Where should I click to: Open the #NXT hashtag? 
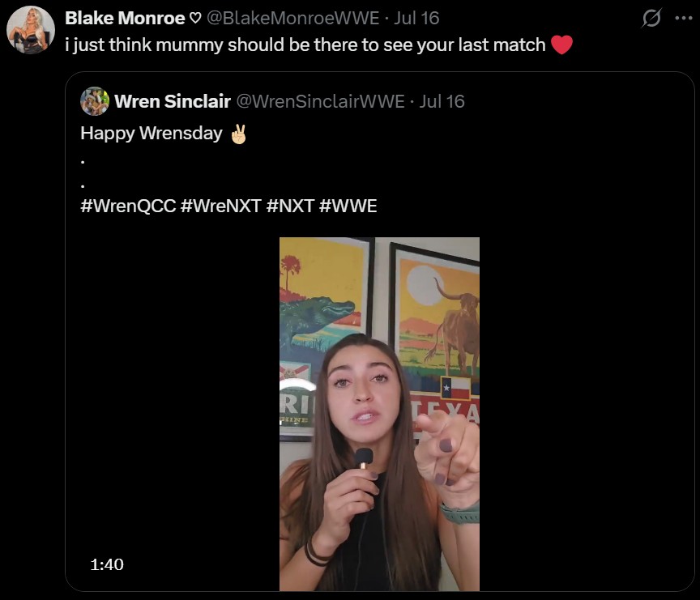[291, 206]
